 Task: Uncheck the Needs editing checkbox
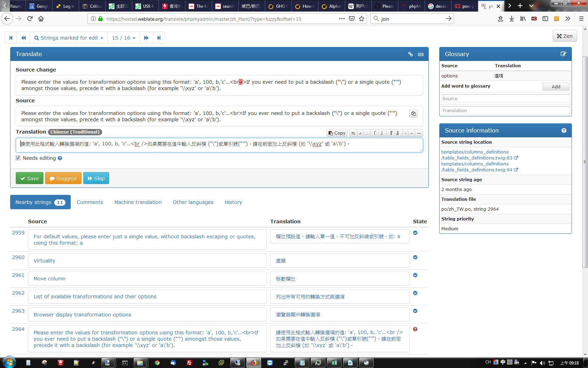(x=18, y=158)
